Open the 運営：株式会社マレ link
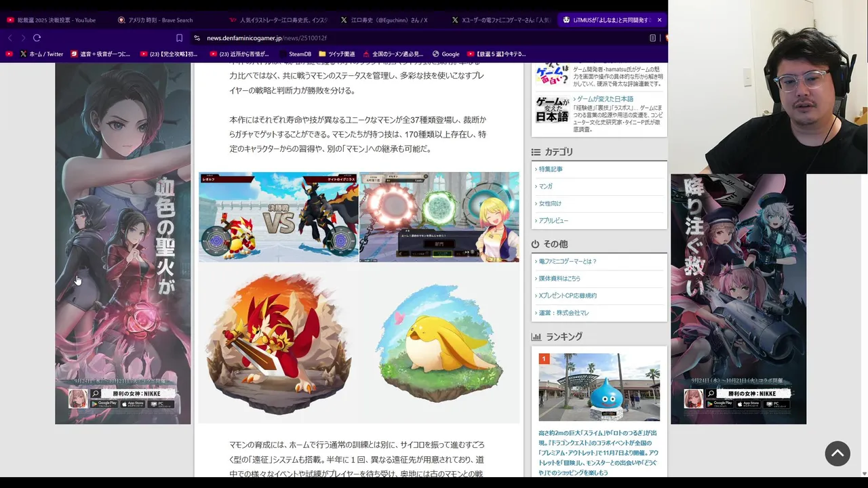The height and width of the screenshot is (488, 868). click(564, 312)
